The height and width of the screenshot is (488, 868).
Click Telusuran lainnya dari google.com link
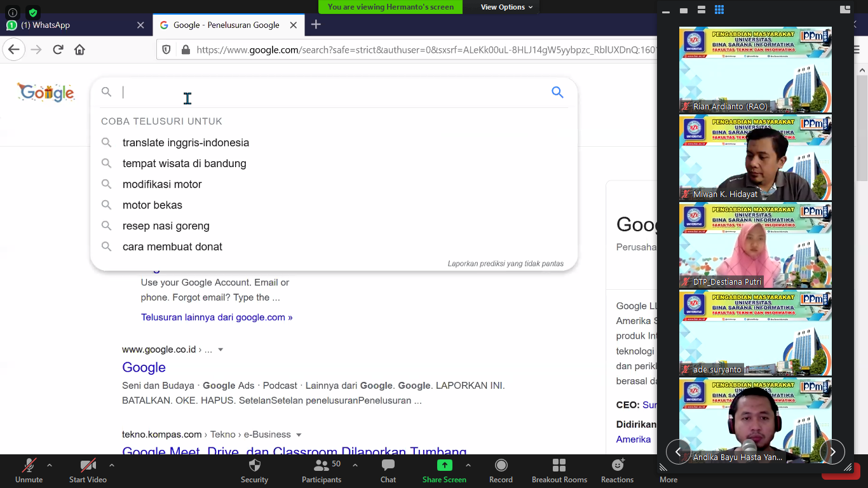click(x=217, y=317)
